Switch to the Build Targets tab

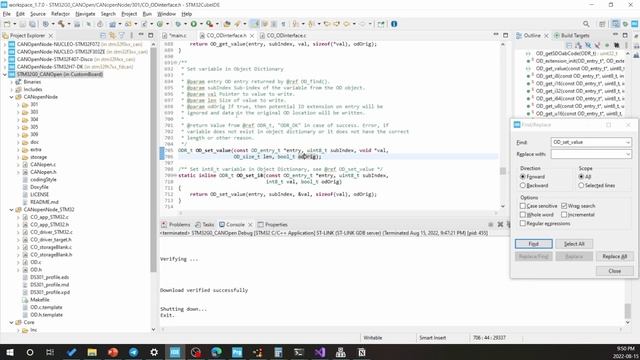point(571,36)
